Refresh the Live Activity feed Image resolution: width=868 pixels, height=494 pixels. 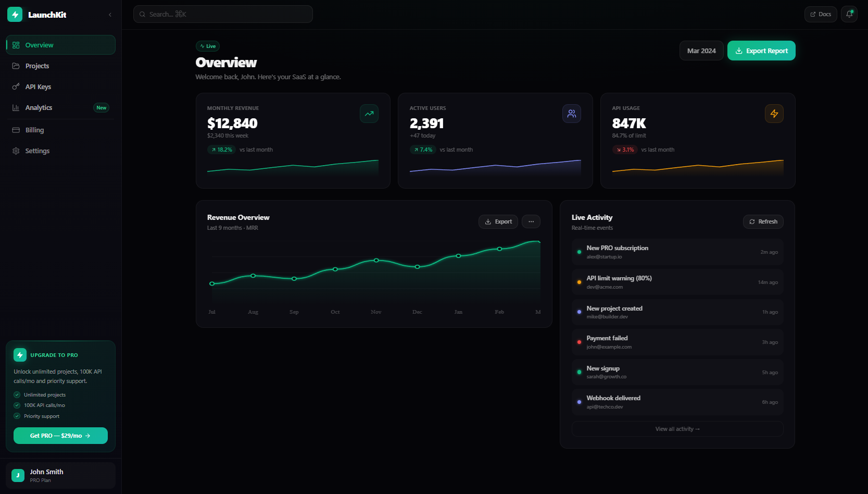(763, 221)
